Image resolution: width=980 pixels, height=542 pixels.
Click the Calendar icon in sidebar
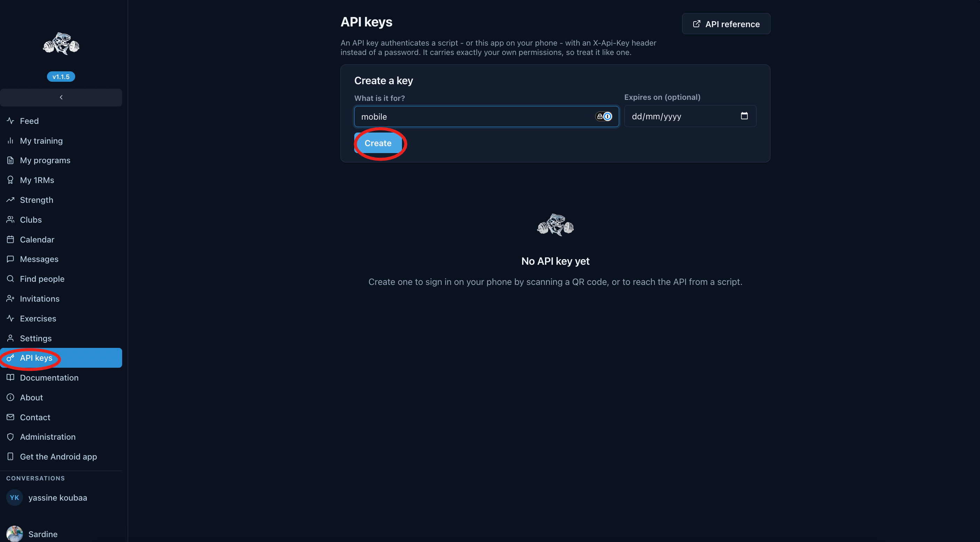pos(10,239)
